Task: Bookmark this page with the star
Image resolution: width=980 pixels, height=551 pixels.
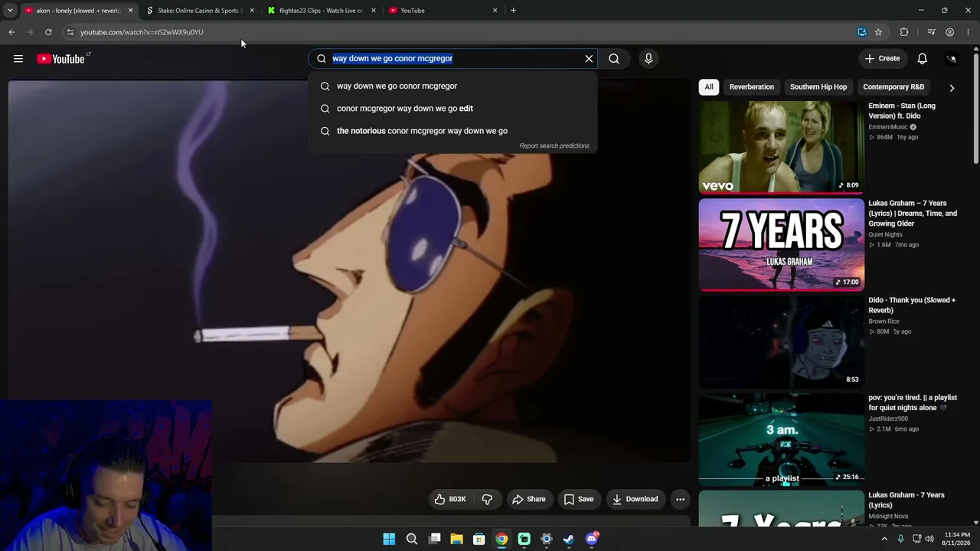Action: point(878,32)
